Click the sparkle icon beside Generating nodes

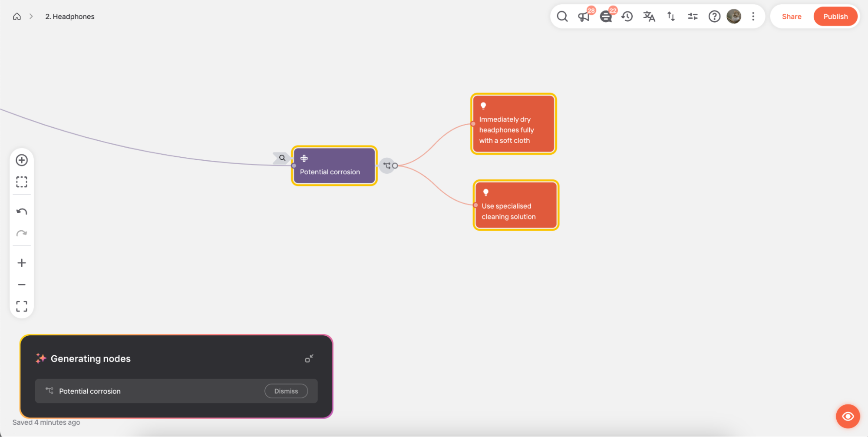[41, 358]
